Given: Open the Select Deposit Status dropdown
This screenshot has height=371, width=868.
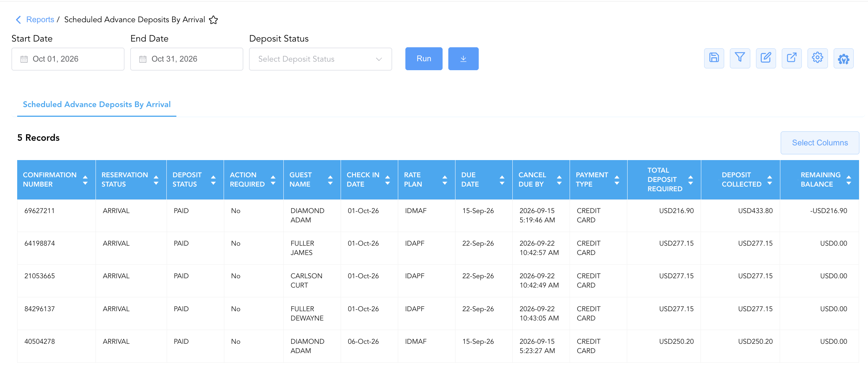Looking at the screenshot, I should tap(321, 59).
